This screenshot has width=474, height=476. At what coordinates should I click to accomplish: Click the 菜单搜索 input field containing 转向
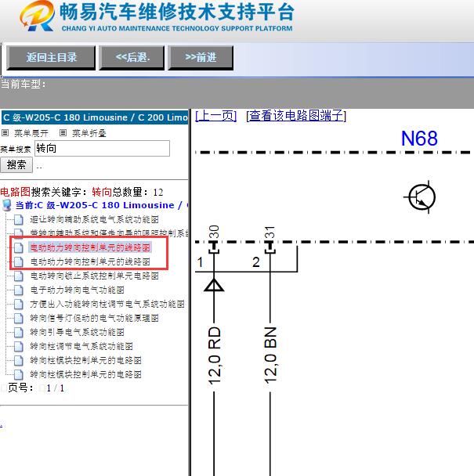pos(102,148)
